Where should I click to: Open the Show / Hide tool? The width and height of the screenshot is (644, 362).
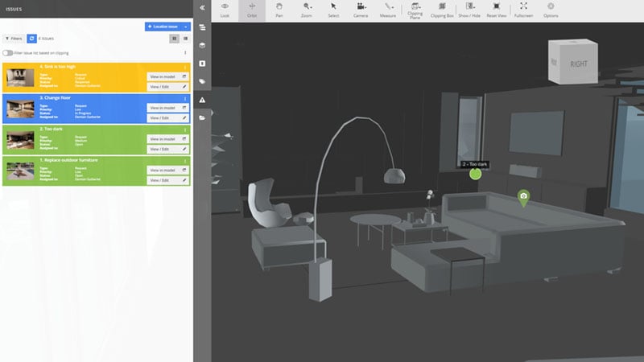click(469, 10)
